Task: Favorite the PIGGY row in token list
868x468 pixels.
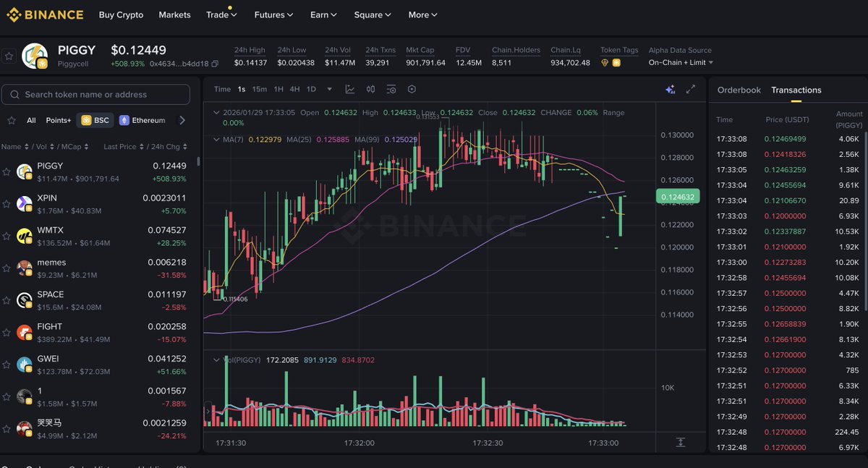Action: point(7,171)
